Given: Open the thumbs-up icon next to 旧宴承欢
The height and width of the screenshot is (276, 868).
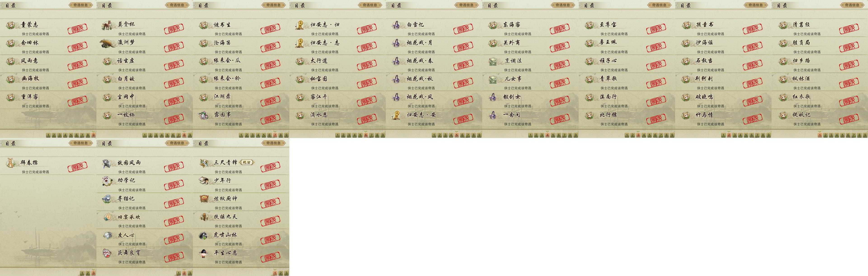Looking at the screenshot, I should pos(108,217).
